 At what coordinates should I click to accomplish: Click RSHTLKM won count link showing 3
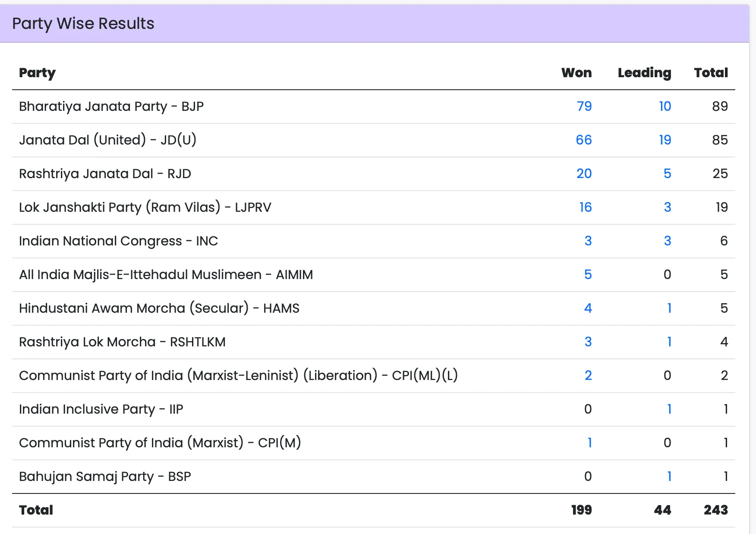click(x=588, y=342)
